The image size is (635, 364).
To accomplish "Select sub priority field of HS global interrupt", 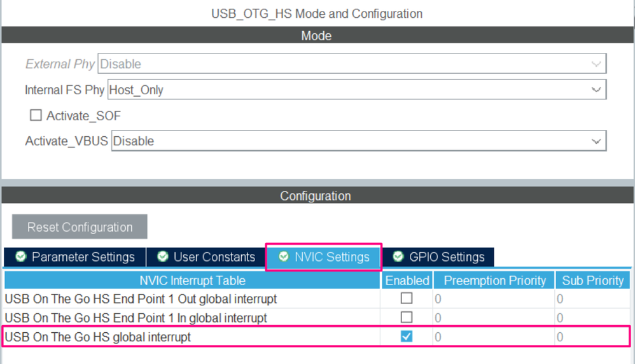I will (x=592, y=337).
